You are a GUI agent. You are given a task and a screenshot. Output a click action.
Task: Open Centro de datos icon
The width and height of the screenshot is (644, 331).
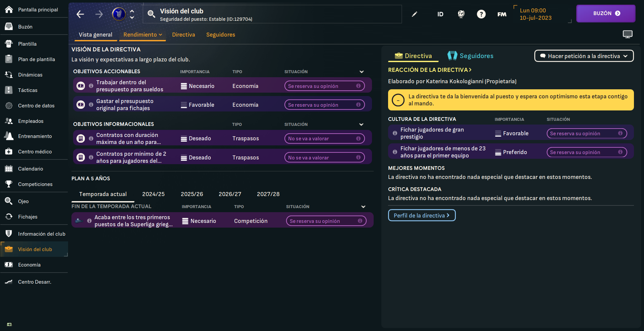[x=9, y=105]
